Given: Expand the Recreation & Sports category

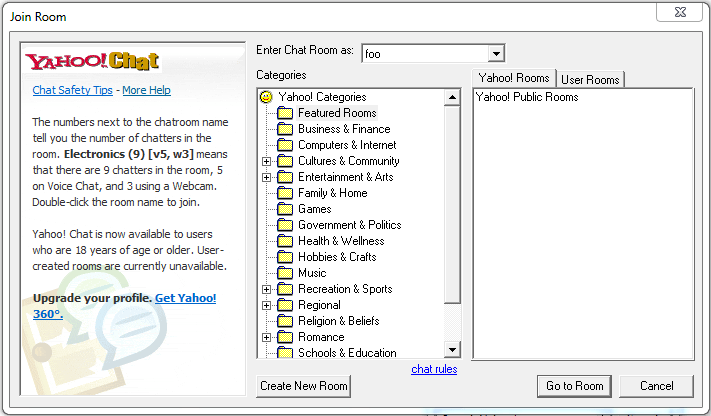Looking at the screenshot, I should [x=267, y=289].
